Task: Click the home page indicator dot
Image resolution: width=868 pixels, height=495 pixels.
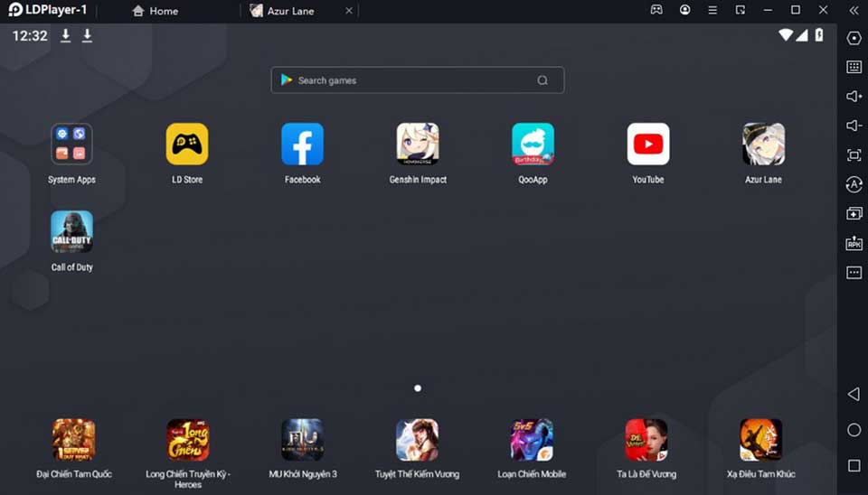Action: (x=418, y=388)
